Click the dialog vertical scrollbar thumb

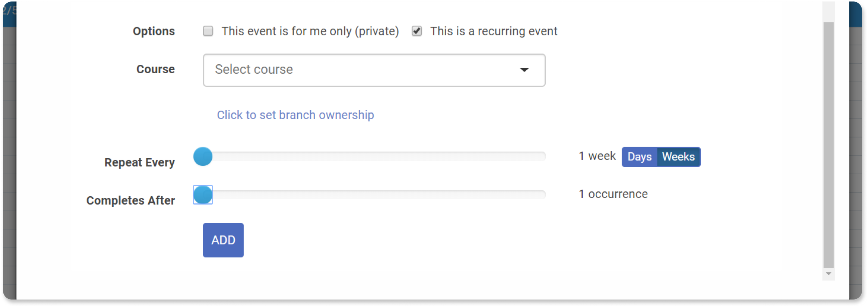coord(828,145)
